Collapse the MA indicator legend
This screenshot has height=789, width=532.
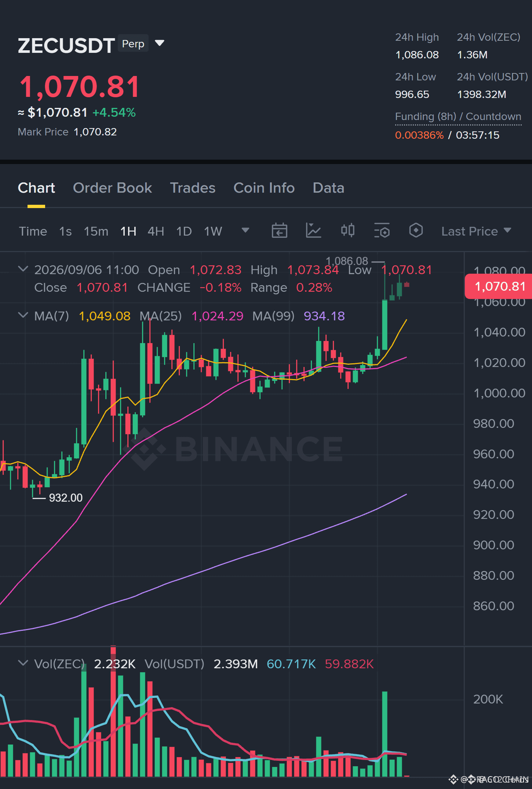[x=23, y=315]
